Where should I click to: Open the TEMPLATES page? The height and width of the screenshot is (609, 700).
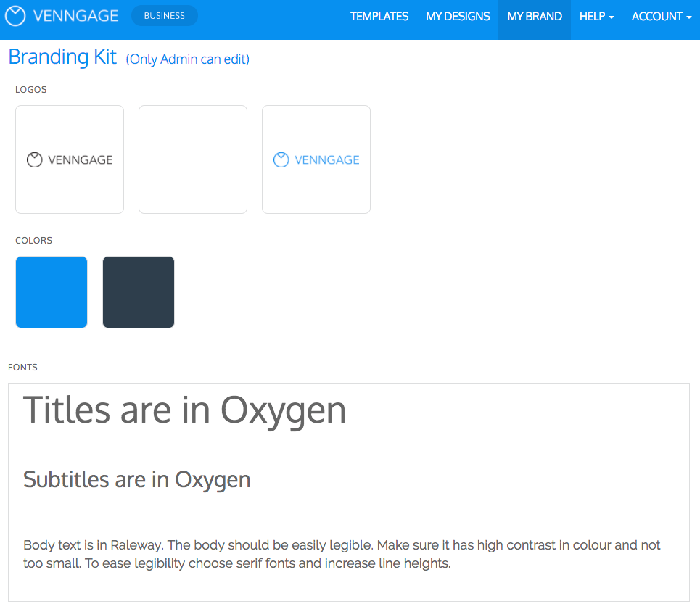click(379, 16)
